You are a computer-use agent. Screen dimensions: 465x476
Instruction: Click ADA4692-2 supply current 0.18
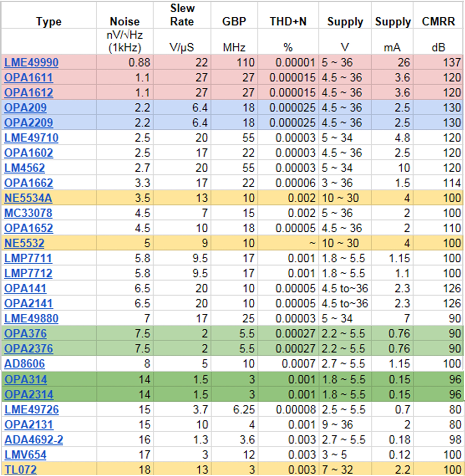pyautogui.click(x=399, y=440)
